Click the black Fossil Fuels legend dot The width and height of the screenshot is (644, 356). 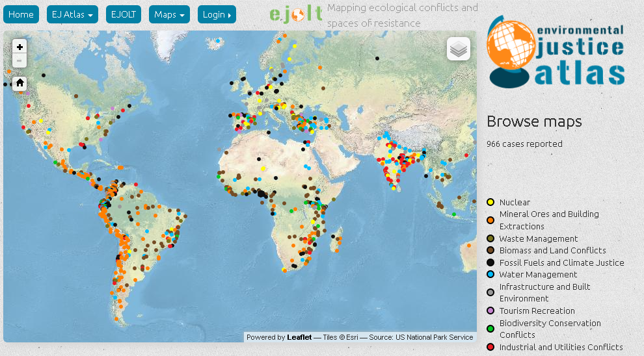pyautogui.click(x=490, y=262)
